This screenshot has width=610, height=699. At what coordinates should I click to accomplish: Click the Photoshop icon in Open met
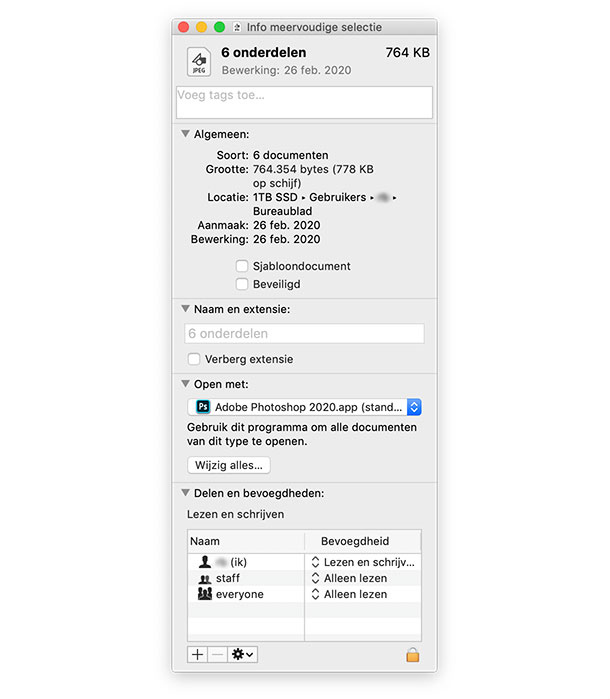[x=203, y=407]
